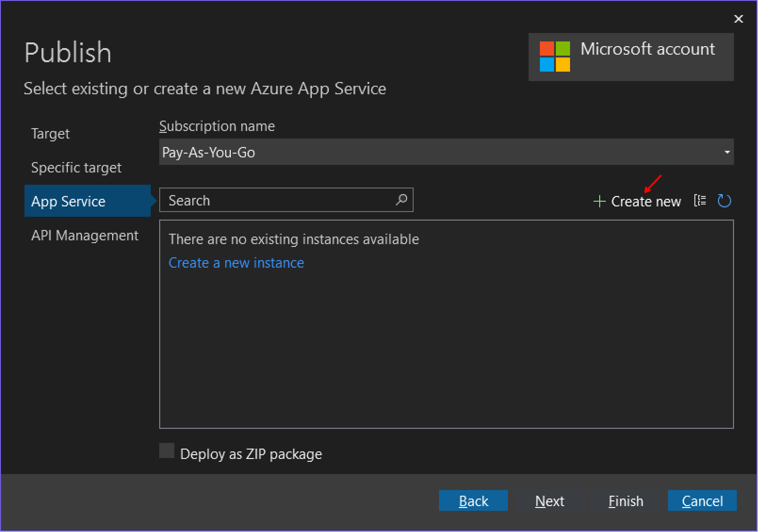The image size is (758, 532).
Task: Click the green plus Create new icon
Action: click(x=599, y=202)
